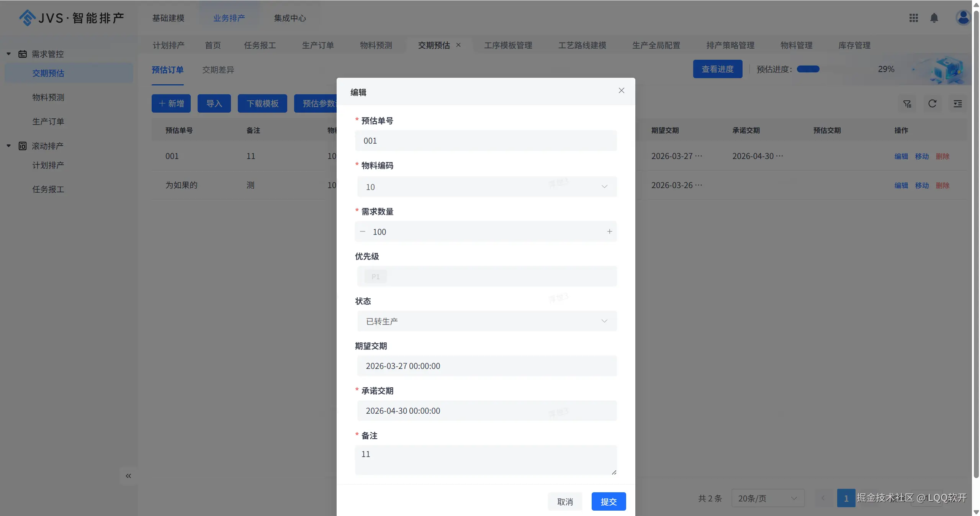Image resolution: width=980 pixels, height=516 pixels.
Task: Open 基础建模 top menu
Action: pyautogui.click(x=168, y=18)
